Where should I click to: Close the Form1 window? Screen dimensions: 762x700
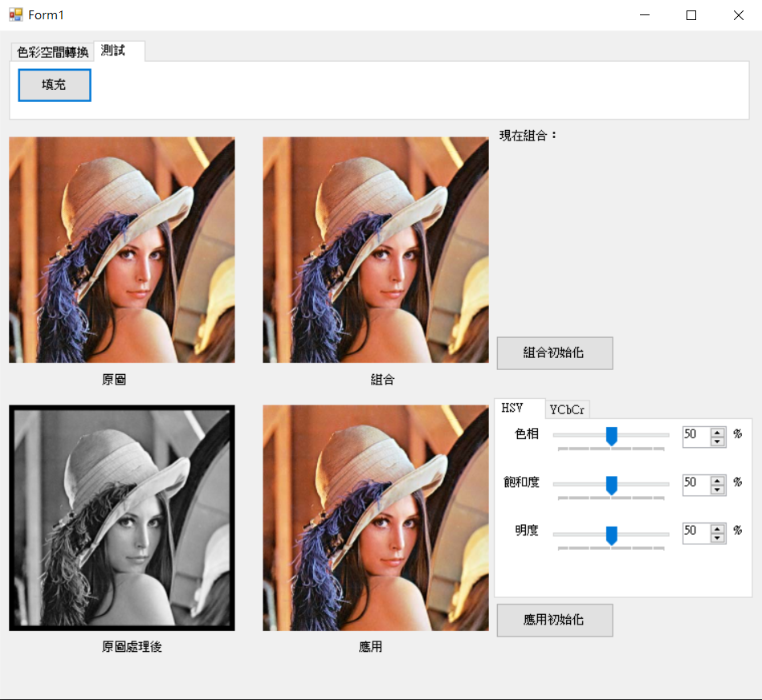(738, 15)
